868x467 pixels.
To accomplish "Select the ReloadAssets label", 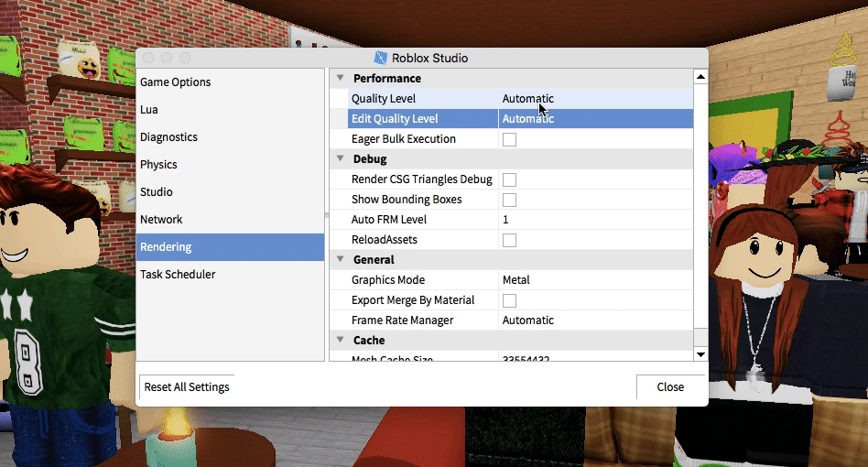I will click(384, 240).
